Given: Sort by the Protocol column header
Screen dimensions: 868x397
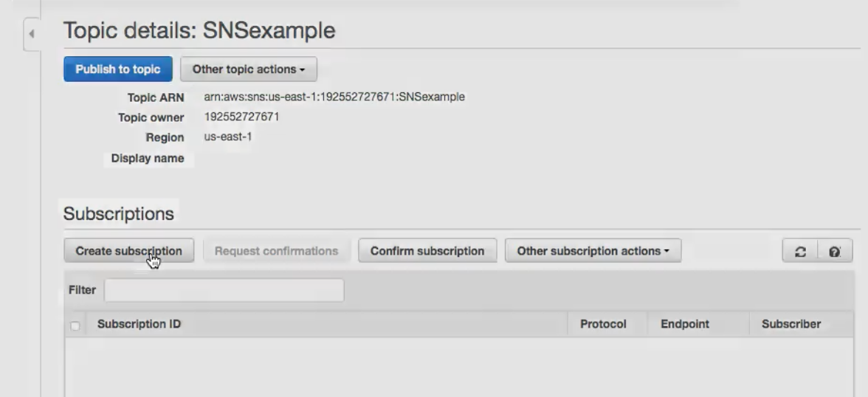Looking at the screenshot, I should [603, 324].
